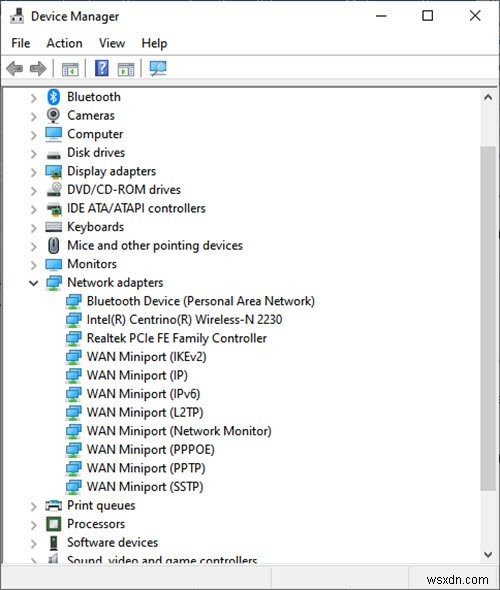Select WAN Miniport (PPTP)
500x590 pixels.
click(146, 468)
